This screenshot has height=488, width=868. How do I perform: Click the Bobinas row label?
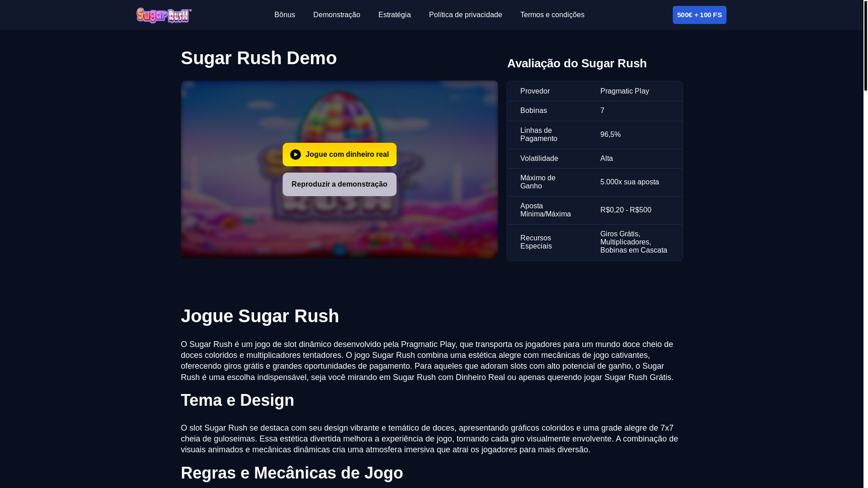pos(533,111)
